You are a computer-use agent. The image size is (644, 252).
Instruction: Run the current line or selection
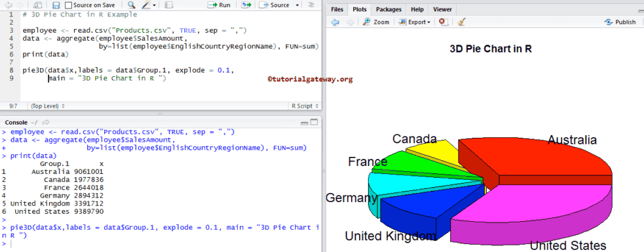pyautogui.click(x=219, y=5)
